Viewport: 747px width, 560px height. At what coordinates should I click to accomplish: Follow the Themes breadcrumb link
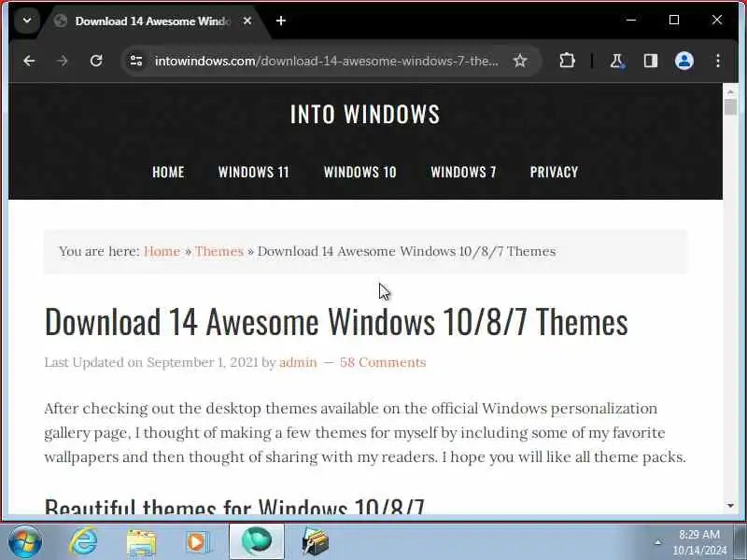pyautogui.click(x=219, y=251)
